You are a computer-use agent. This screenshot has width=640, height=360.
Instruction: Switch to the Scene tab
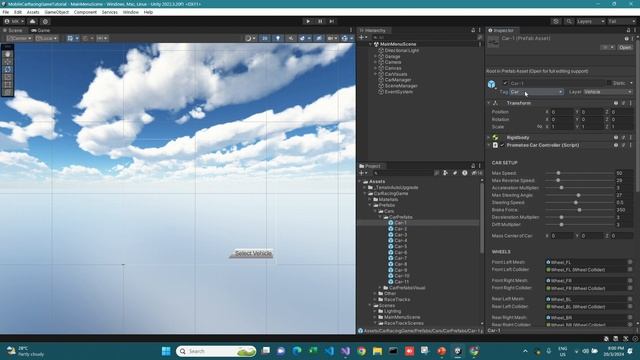click(x=13, y=30)
